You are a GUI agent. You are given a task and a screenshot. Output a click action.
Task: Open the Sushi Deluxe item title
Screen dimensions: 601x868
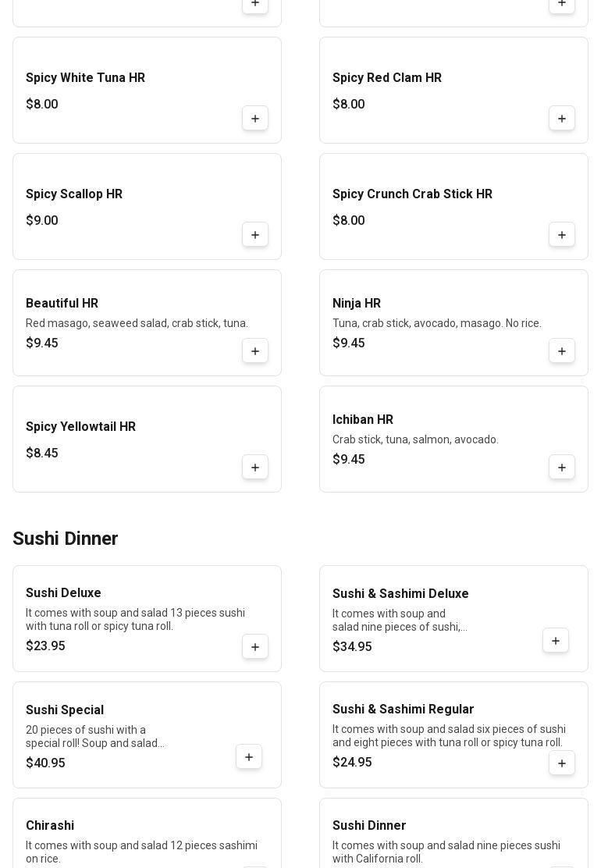(63, 592)
